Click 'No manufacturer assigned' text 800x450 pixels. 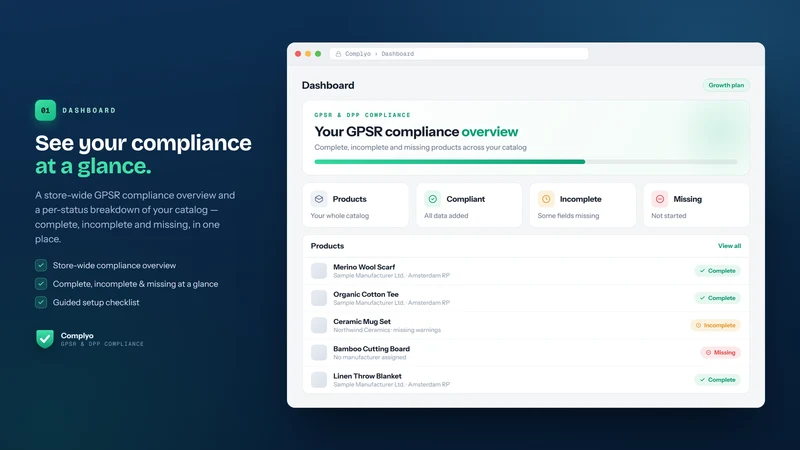(x=369, y=357)
